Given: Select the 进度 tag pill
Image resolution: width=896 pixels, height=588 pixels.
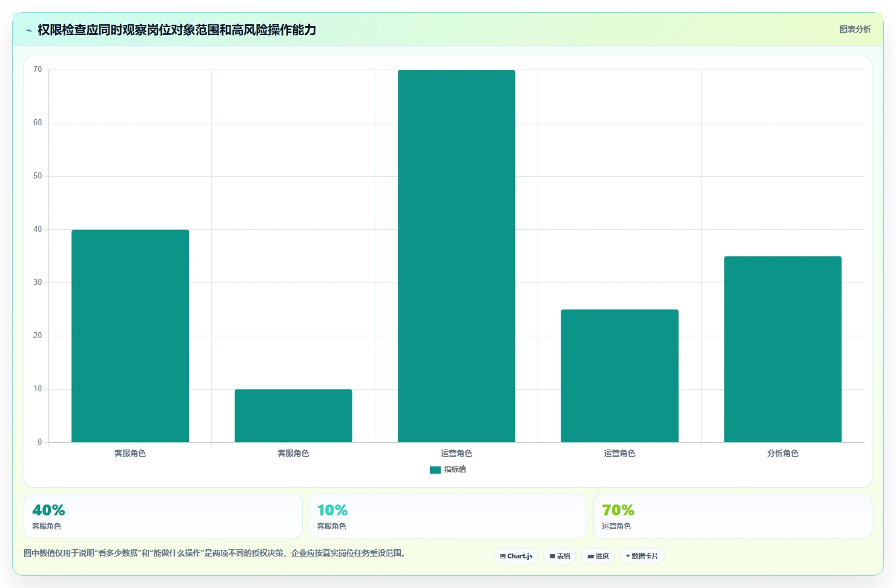Looking at the screenshot, I should 598,556.
